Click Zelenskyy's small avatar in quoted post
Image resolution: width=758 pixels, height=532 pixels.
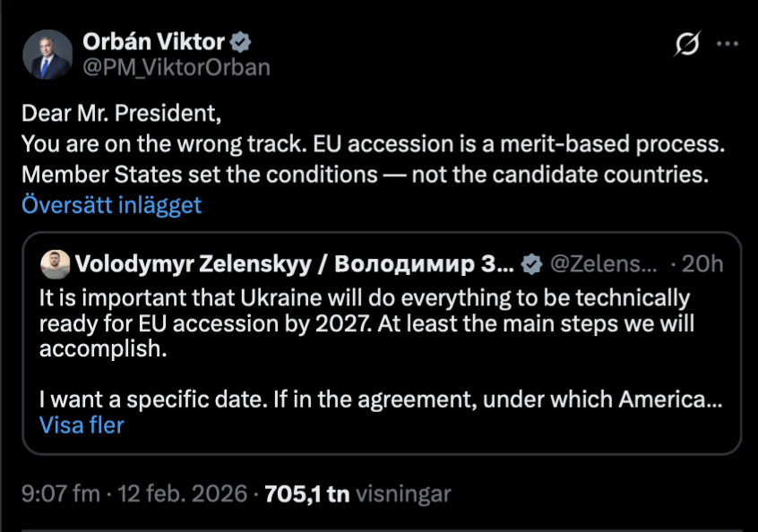coord(54,263)
